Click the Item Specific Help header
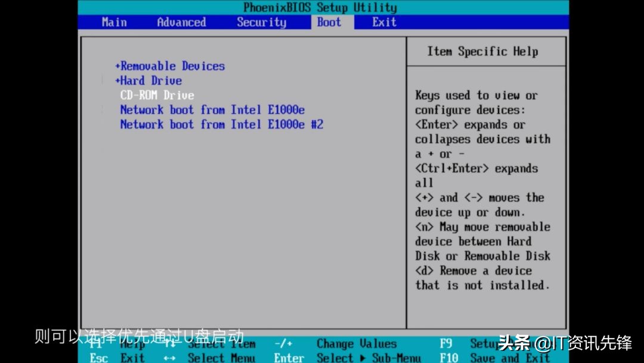The height and width of the screenshot is (363, 644). 482,51
